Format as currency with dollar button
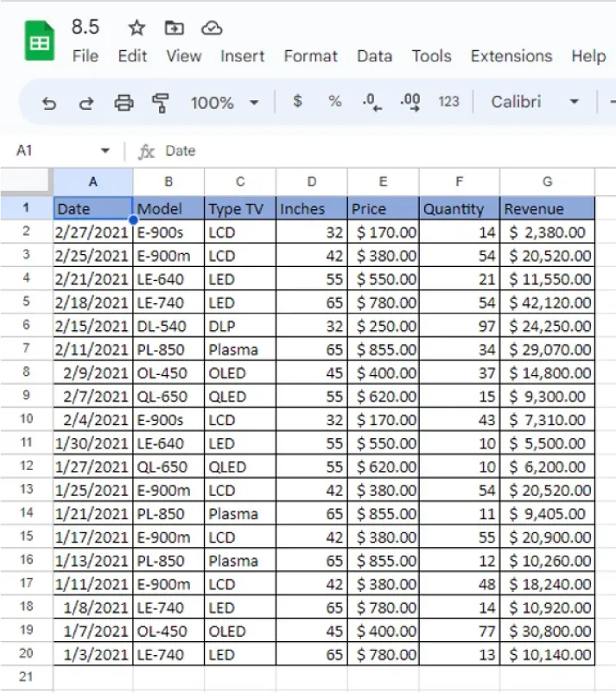The image size is (616, 693). 297,102
